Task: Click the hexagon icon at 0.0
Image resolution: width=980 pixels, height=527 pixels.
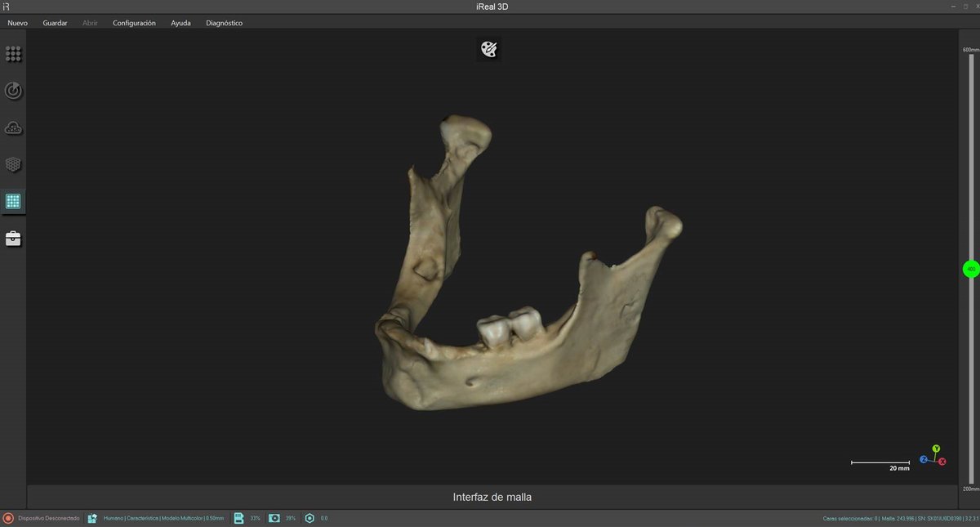Action: point(310,518)
